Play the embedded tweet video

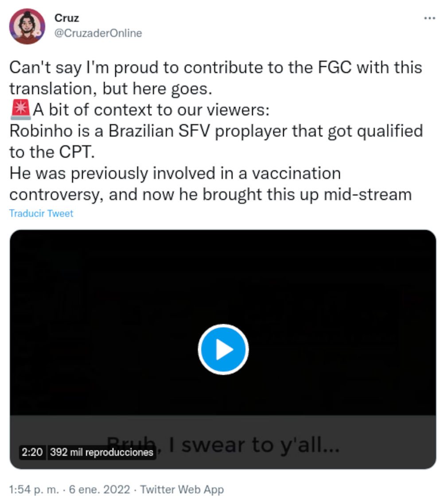[223, 349]
